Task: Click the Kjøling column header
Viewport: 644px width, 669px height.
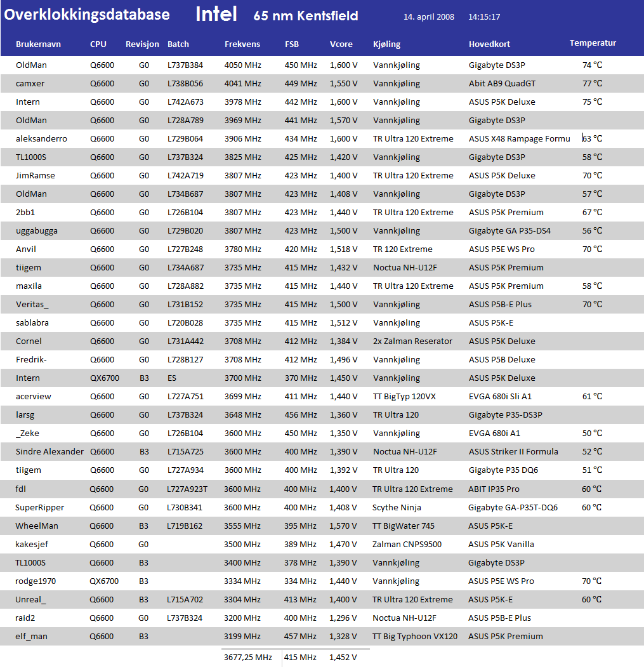Action: tap(387, 44)
